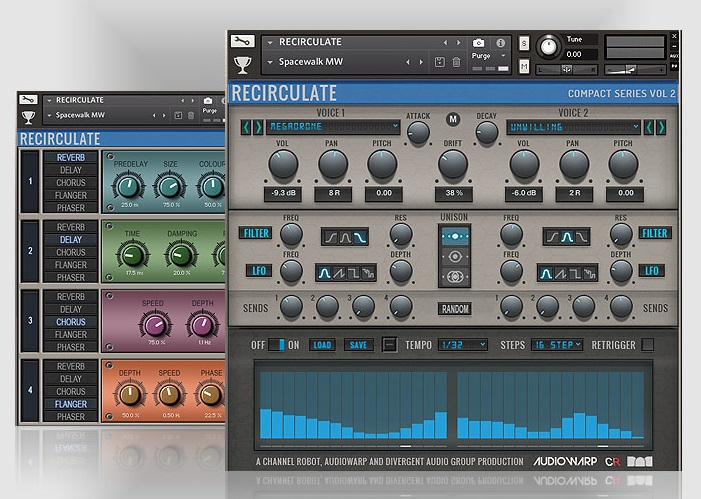Screen dimensions: 701x499
Task: Select the top unison mode icon
Action: tap(455, 236)
